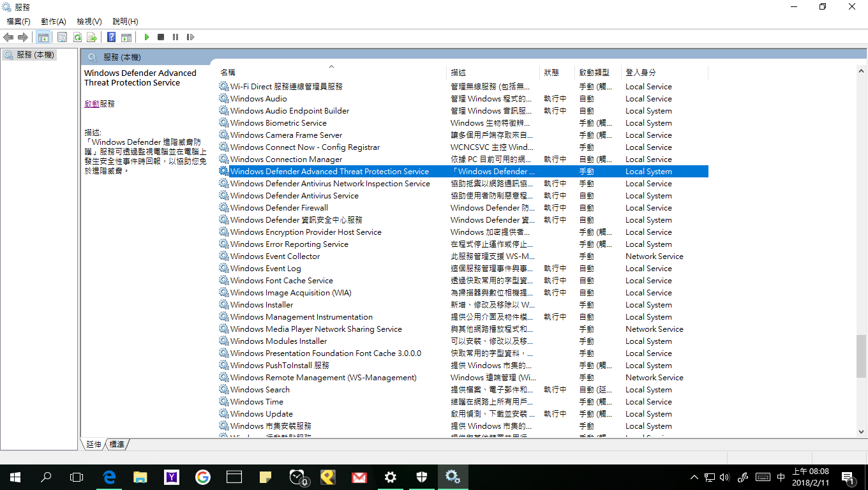Open the Windows Start button
868x490 pixels.
pos(15,477)
